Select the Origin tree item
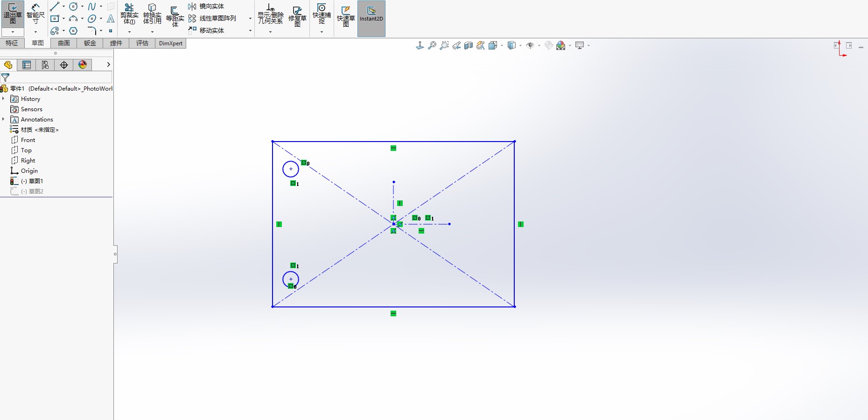This screenshot has width=868, height=420. [24, 171]
